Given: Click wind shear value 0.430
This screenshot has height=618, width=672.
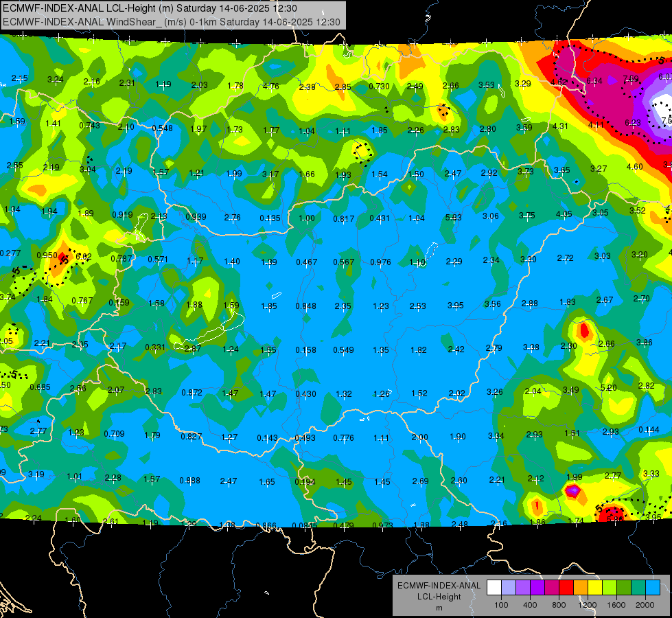Looking at the screenshot, I should 306,393.
